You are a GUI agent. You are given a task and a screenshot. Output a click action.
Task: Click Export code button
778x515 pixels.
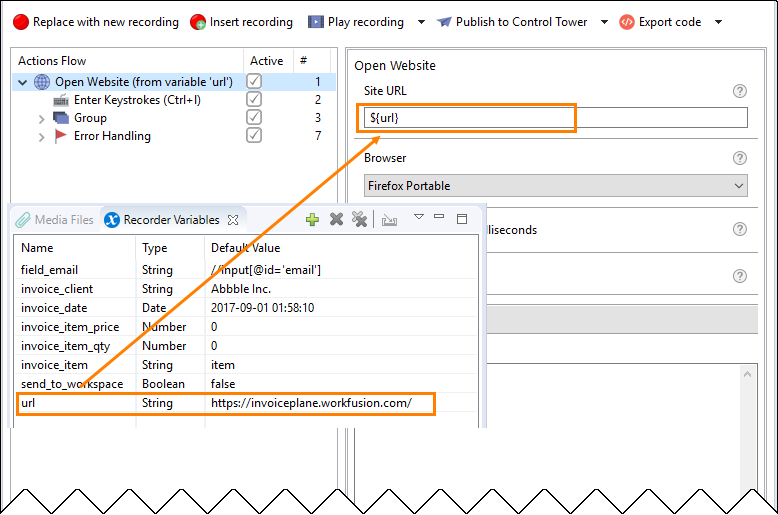(x=660, y=22)
